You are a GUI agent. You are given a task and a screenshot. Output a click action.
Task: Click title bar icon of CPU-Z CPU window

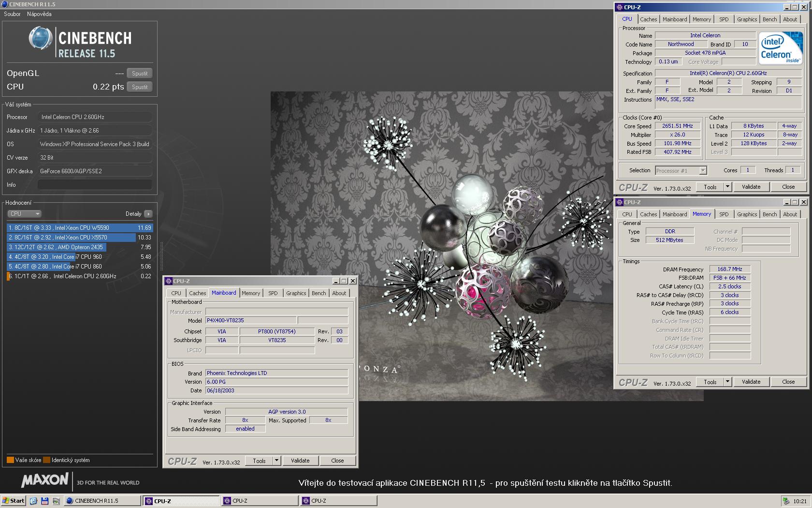619,7
